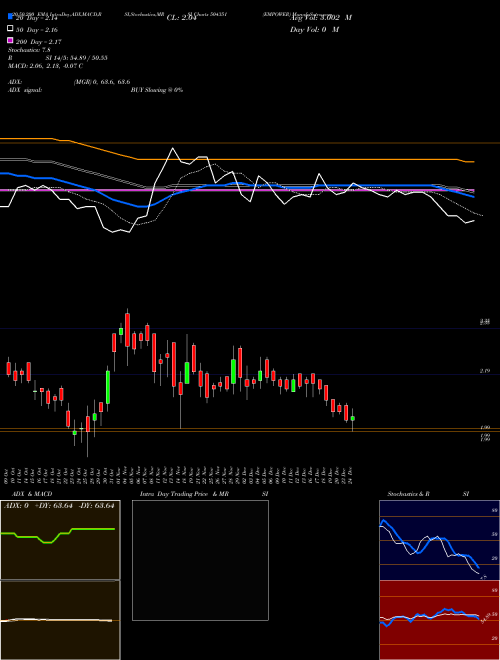Click the magenta 200 Day legend swatch
The width and height of the screenshot is (500, 660).
(10, 40)
